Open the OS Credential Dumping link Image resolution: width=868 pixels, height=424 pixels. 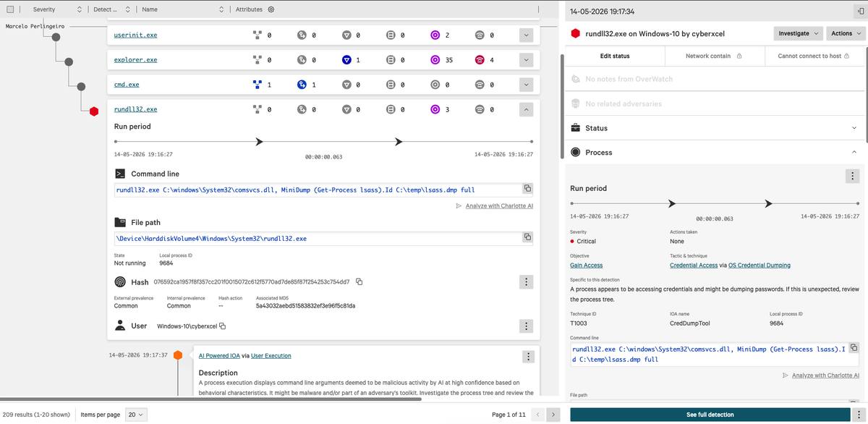[759, 266]
